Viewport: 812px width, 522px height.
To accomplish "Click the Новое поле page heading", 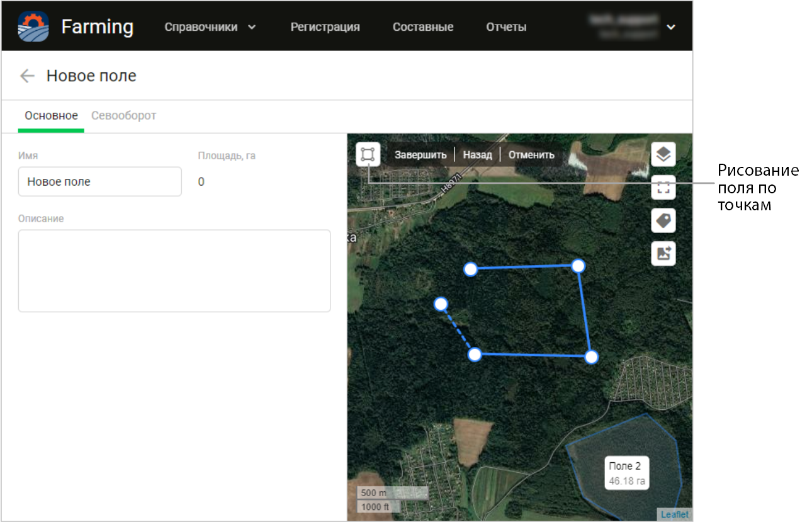I will point(91,76).
